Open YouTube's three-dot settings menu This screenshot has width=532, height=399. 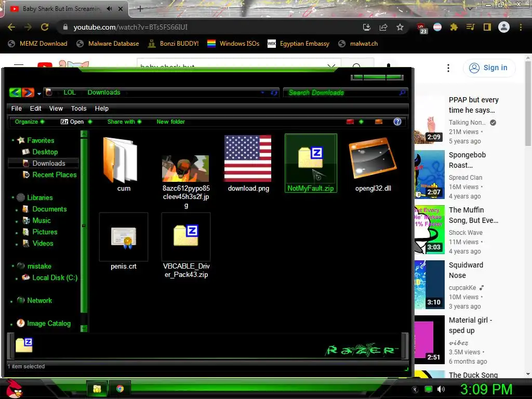pos(448,68)
